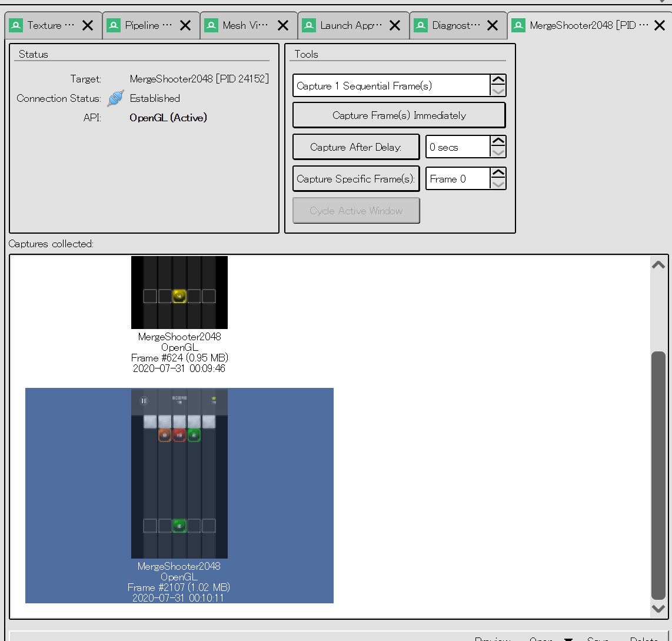
Task: Click the Capture After Delay button
Action: pyautogui.click(x=356, y=147)
